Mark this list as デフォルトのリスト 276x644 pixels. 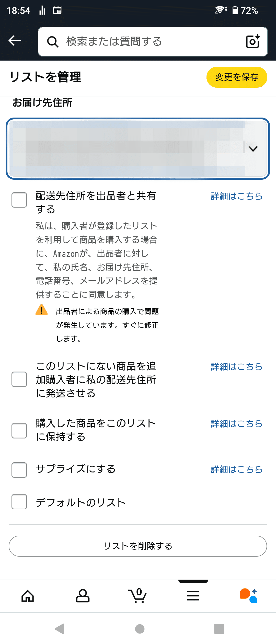click(x=19, y=503)
